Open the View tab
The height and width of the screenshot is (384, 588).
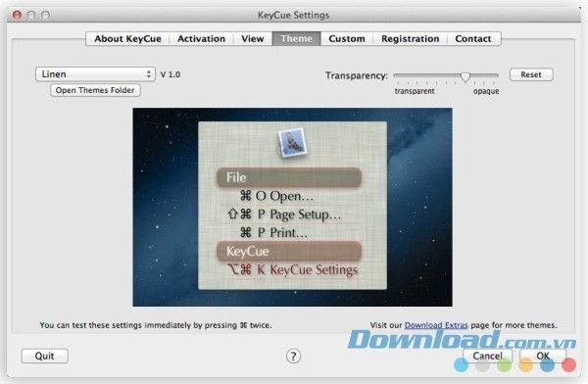pyautogui.click(x=253, y=38)
